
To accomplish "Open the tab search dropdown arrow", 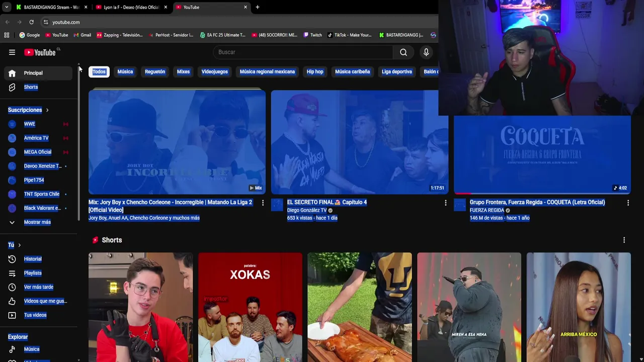I will point(6,7).
